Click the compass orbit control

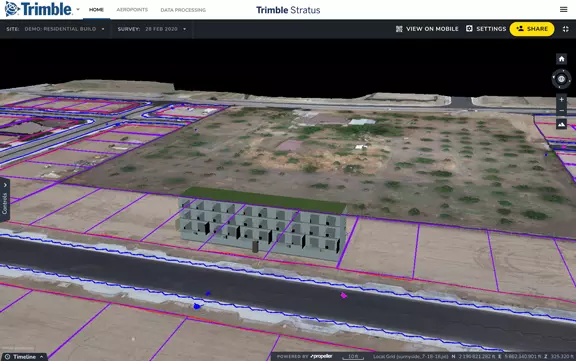[561, 79]
